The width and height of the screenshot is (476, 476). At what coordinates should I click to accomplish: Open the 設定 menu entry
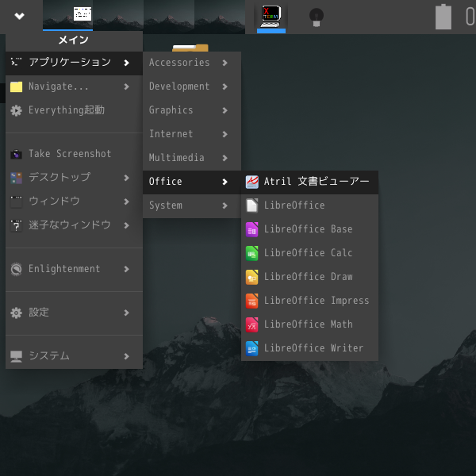(x=74, y=313)
